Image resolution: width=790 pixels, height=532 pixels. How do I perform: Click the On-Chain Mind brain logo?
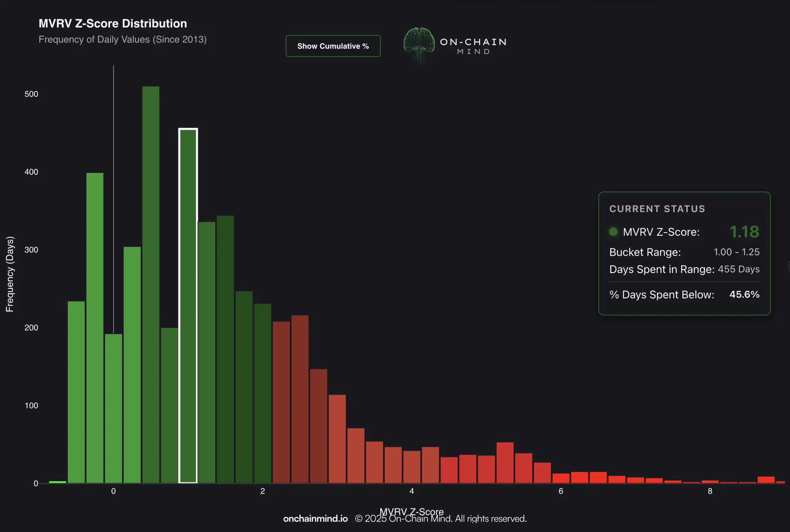pos(419,43)
